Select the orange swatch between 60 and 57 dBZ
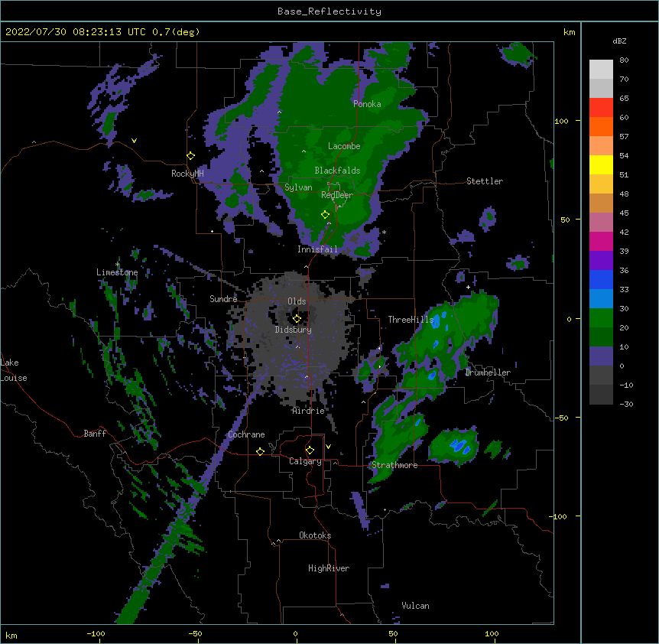Viewport: 659px width, 644px height. [601, 126]
